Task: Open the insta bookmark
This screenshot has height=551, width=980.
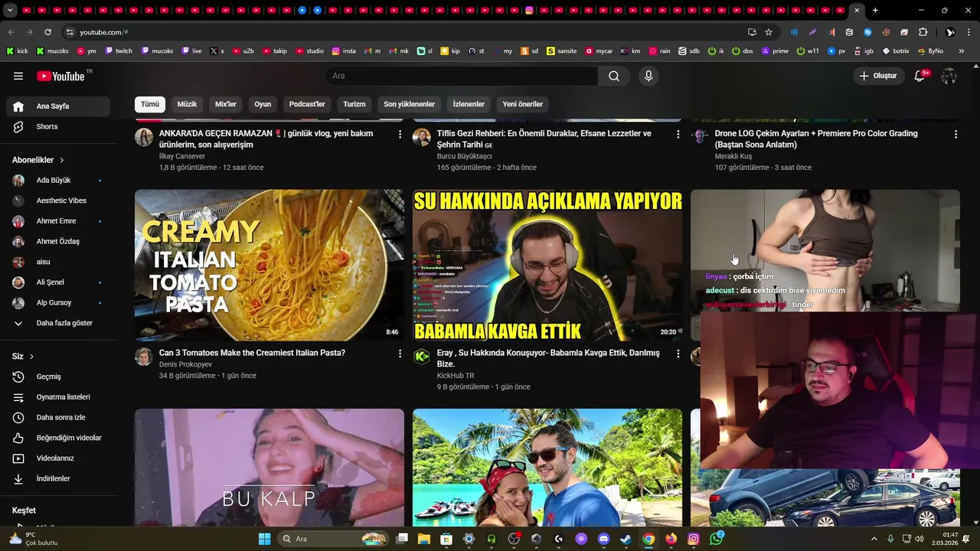Action: pyautogui.click(x=344, y=51)
